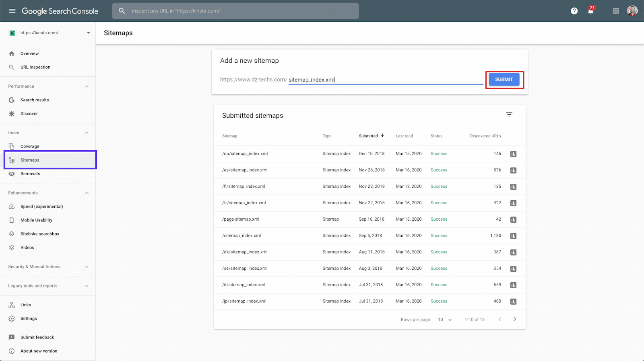Sort by the Last read column header
Viewport: 644px width, 361px height.
[404, 136]
